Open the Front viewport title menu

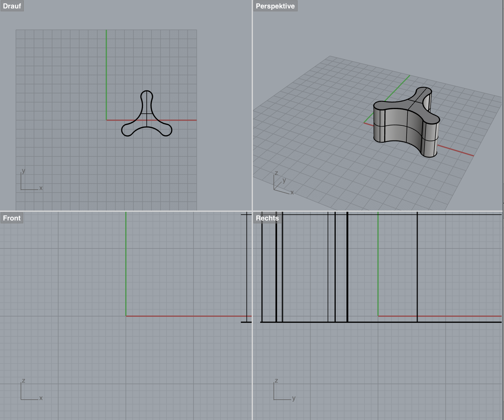tap(12, 218)
